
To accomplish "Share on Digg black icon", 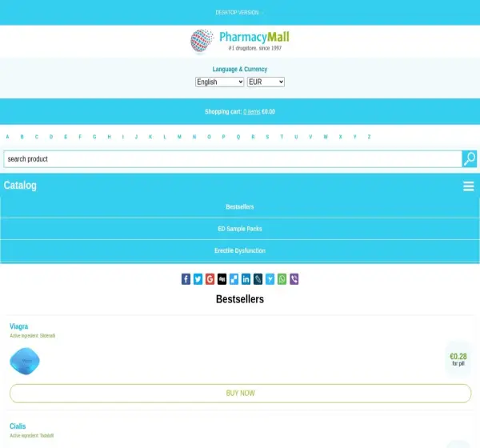I will point(222,279).
